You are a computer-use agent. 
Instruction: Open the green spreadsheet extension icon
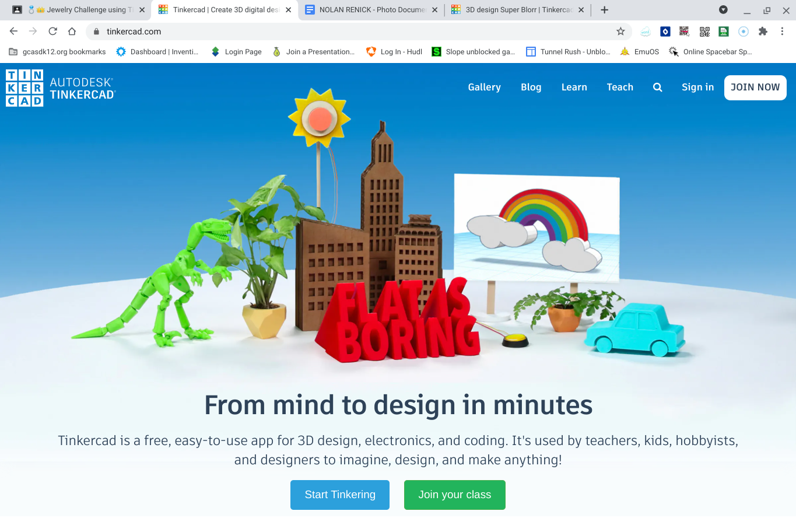[x=724, y=32]
